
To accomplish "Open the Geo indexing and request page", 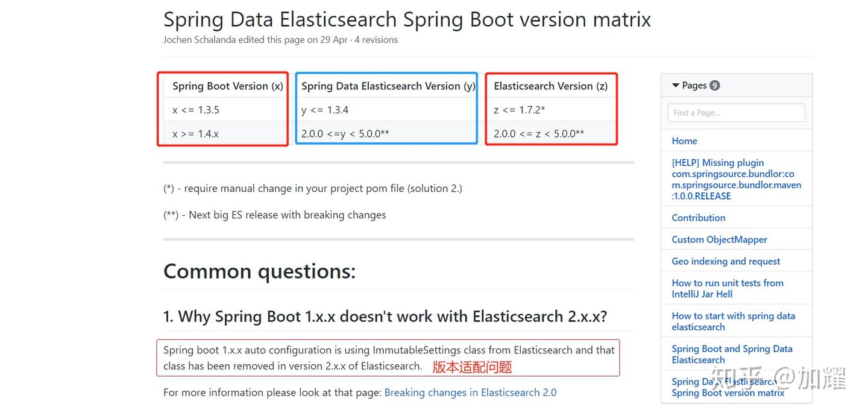I will point(726,261).
